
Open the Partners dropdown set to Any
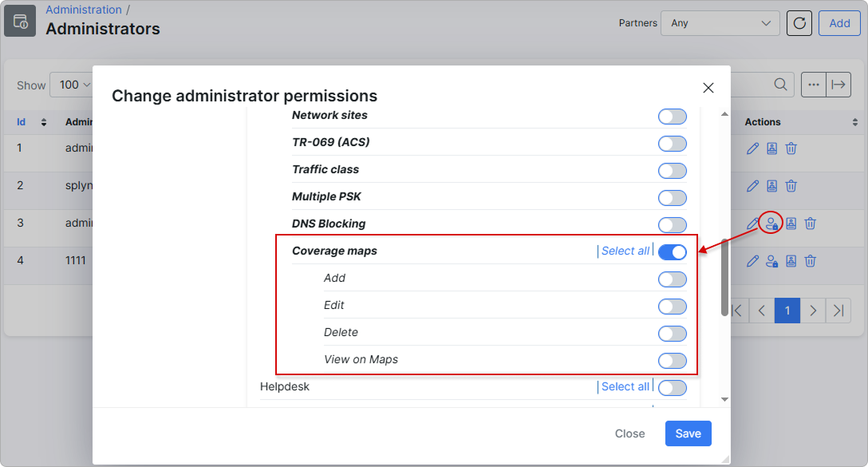pos(720,23)
